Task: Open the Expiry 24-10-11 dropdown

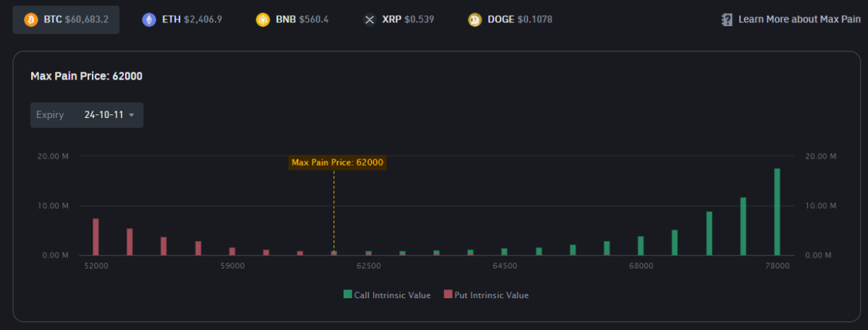Action: pyautogui.click(x=87, y=115)
